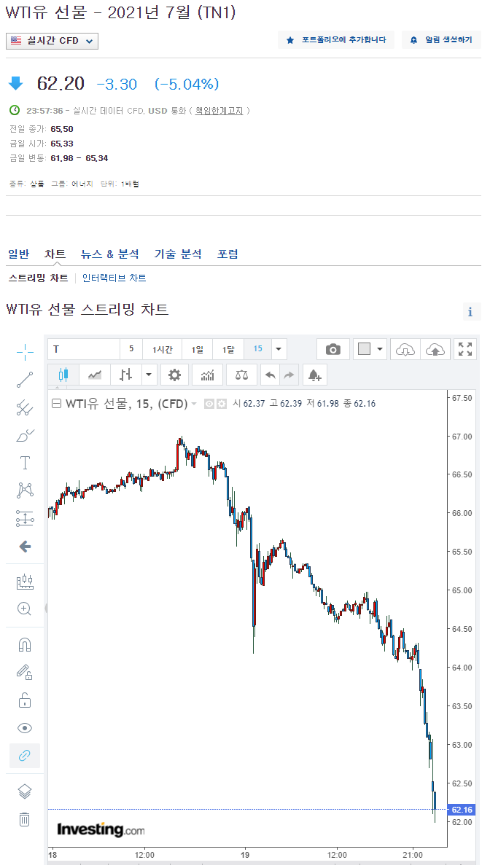Open the chart background color swatch
Screen dimensions: 482x868
pos(364,349)
